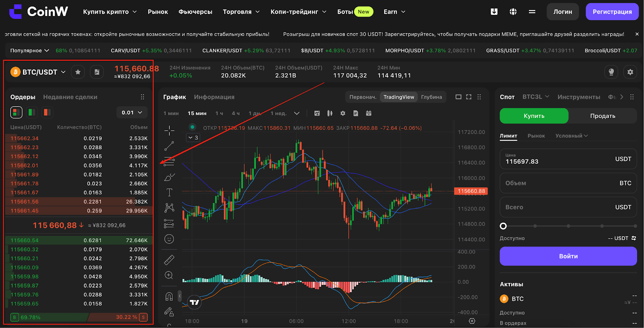Select the trend line drawing tool
This screenshot has width=644, height=328.
click(x=169, y=146)
